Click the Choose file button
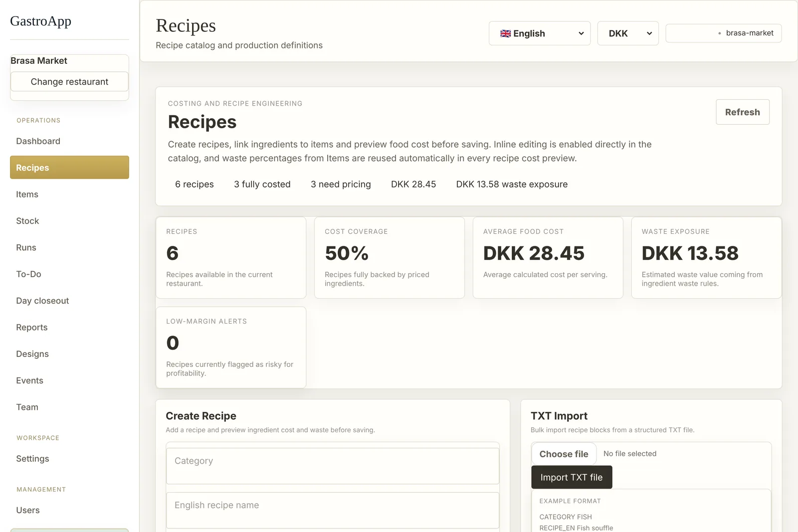 564,454
